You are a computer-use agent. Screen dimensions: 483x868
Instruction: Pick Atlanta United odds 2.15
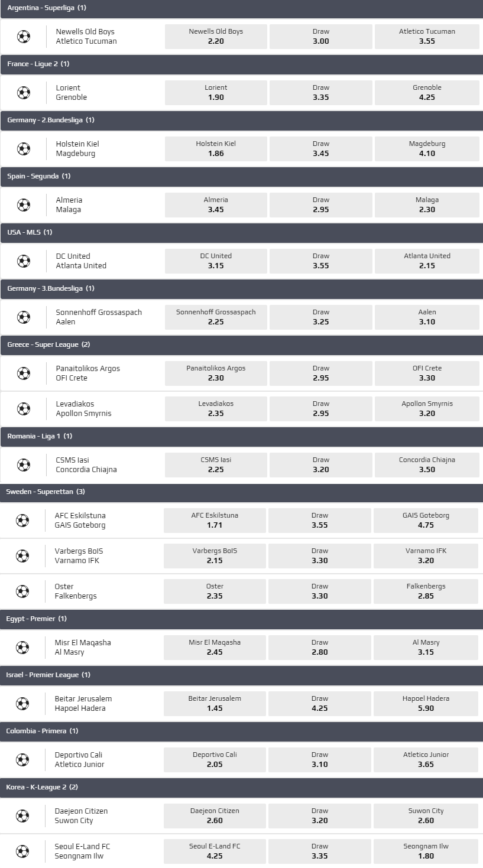coord(427,261)
